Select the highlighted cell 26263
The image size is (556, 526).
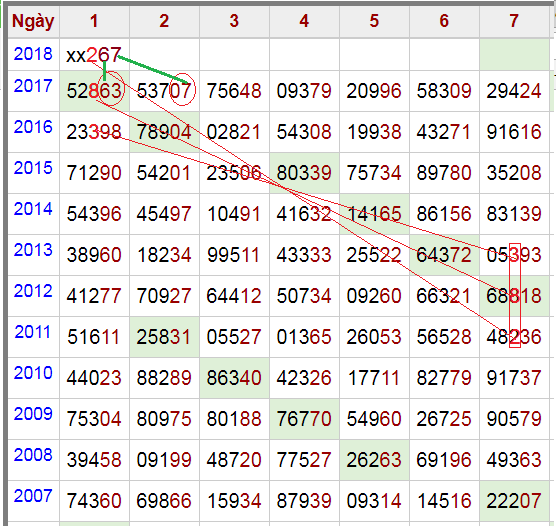[374, 460]
